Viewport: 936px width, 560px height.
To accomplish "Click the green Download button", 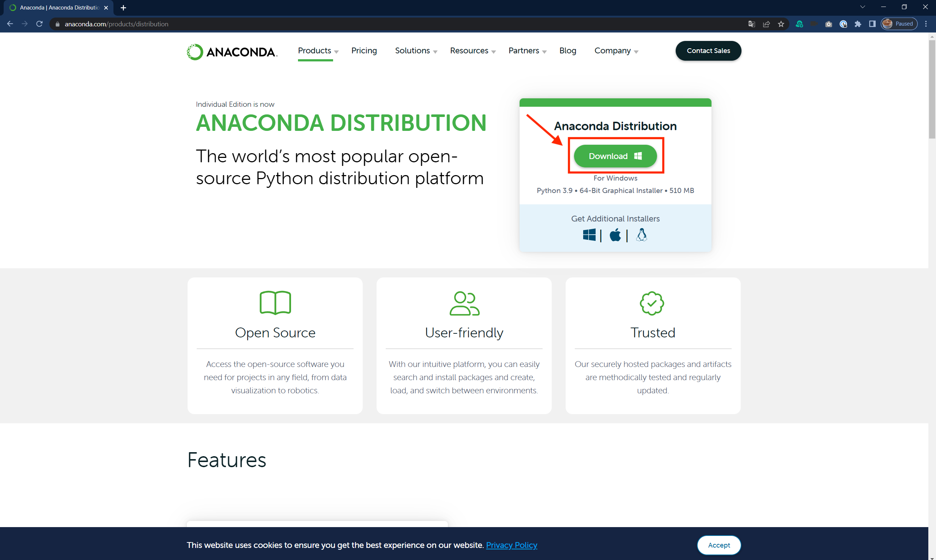I will tap(615, 156).
